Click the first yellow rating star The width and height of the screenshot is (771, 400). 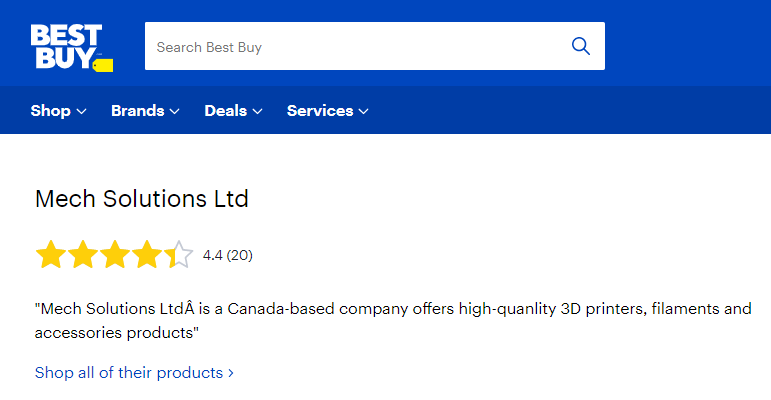pos(51,254)
